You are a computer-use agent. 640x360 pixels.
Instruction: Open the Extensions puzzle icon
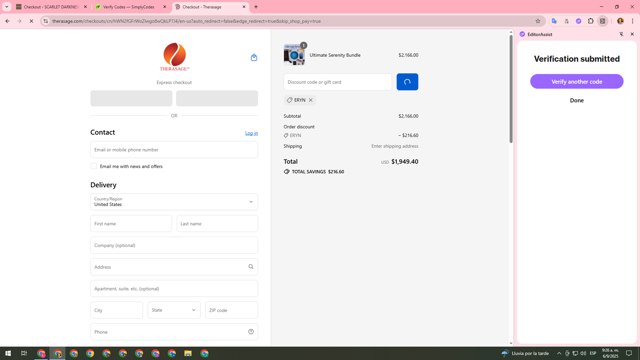[x=591, y=21]
